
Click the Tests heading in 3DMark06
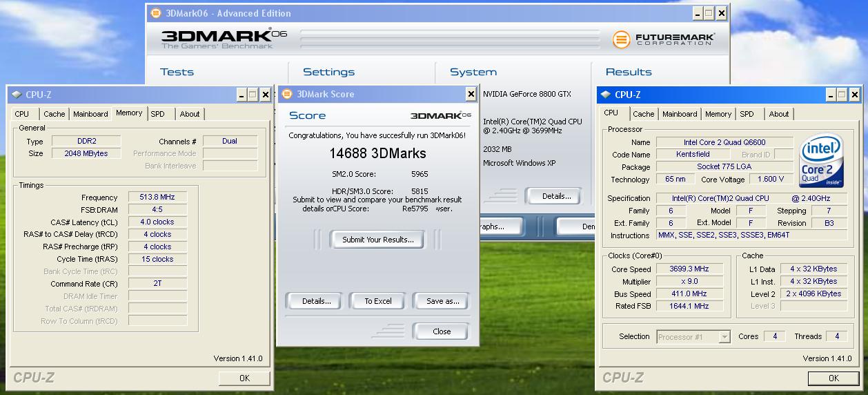177,72
